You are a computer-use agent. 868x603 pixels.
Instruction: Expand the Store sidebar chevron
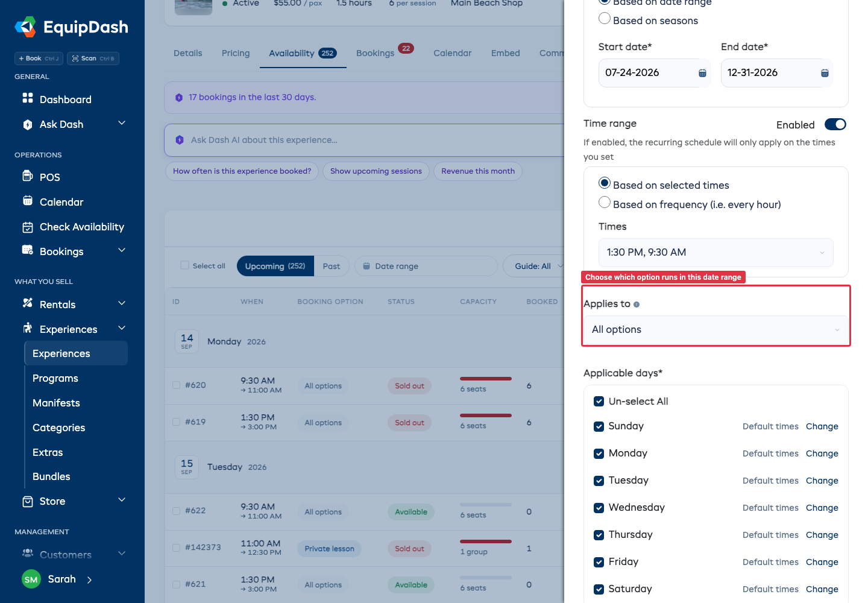[122, 500]
